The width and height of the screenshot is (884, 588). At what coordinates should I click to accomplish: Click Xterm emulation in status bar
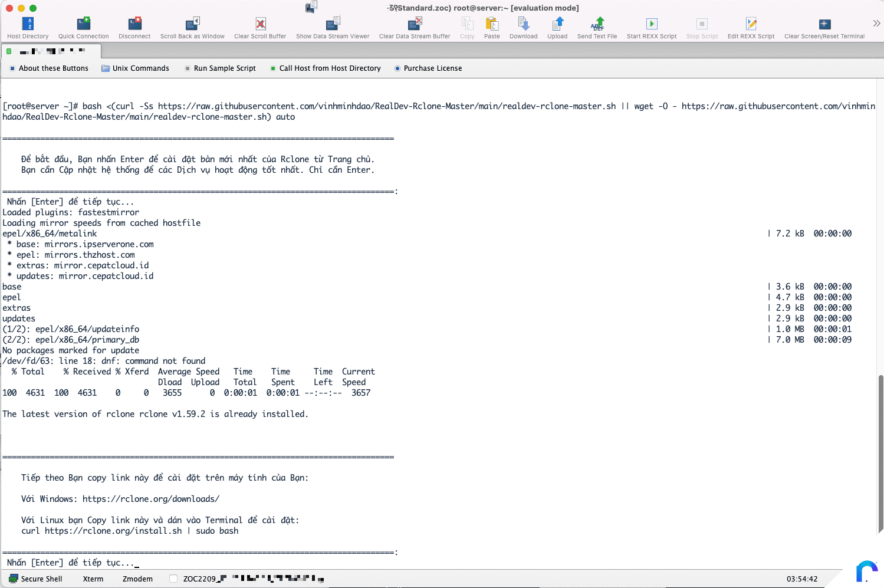coord(93,579)
